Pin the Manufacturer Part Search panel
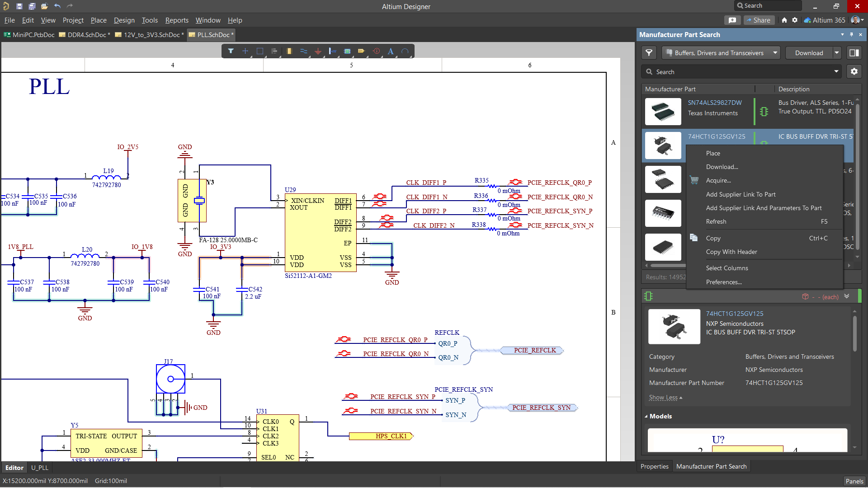Image resolution: width=868 pixels, height=488 pixels. tap(851, 34)
